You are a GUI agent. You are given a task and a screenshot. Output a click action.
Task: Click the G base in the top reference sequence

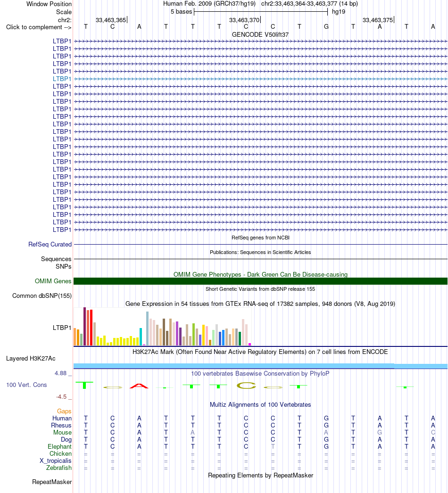[x=326, y=27]
